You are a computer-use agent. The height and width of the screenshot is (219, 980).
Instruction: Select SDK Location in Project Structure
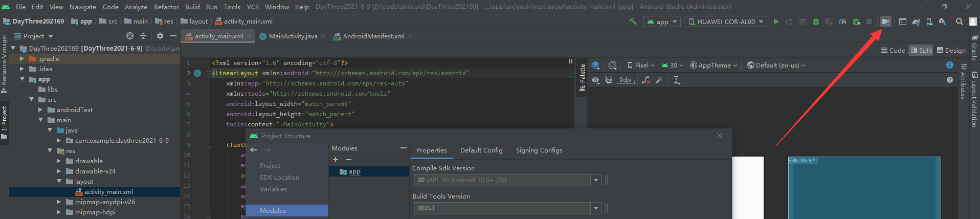click(279, 178)
